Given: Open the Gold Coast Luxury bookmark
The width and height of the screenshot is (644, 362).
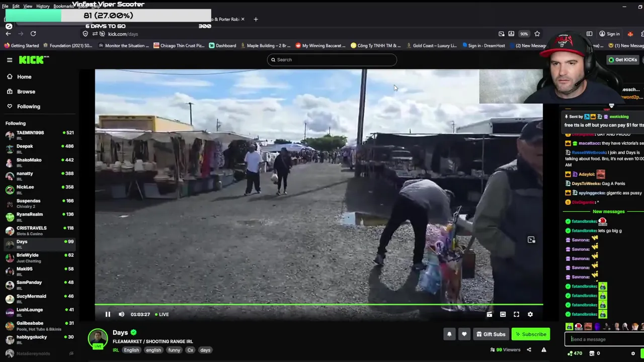Looking at the screenshot, I should (431, 46).
